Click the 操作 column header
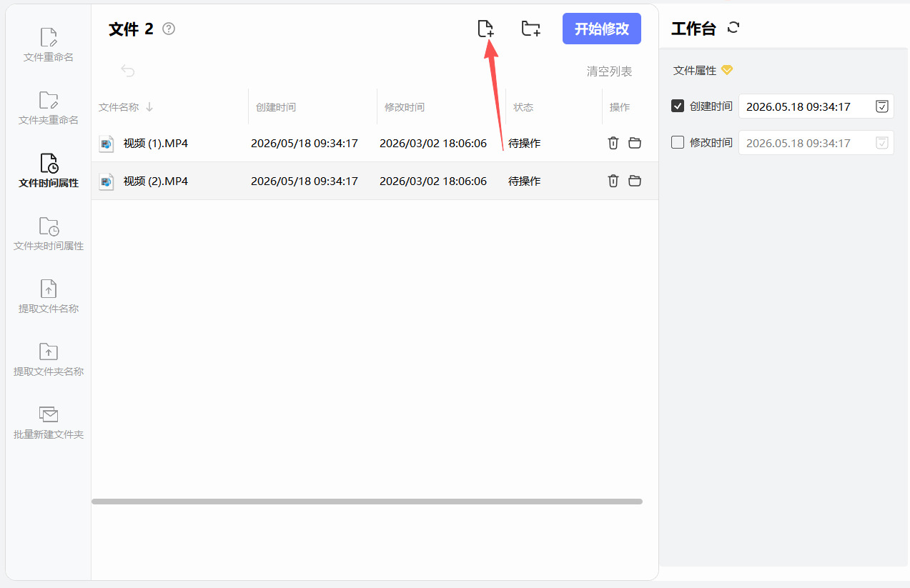910x588 pixels. coord(620,107)
